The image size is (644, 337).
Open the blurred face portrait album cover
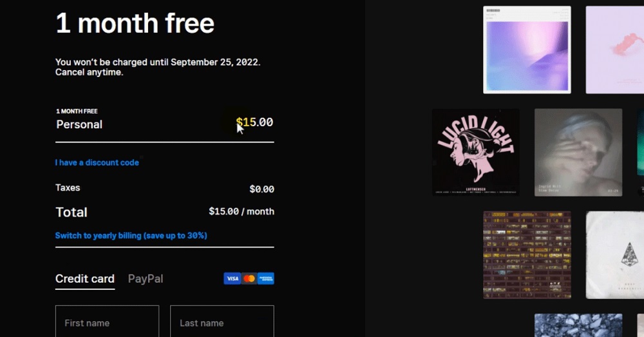pos(578,153)
